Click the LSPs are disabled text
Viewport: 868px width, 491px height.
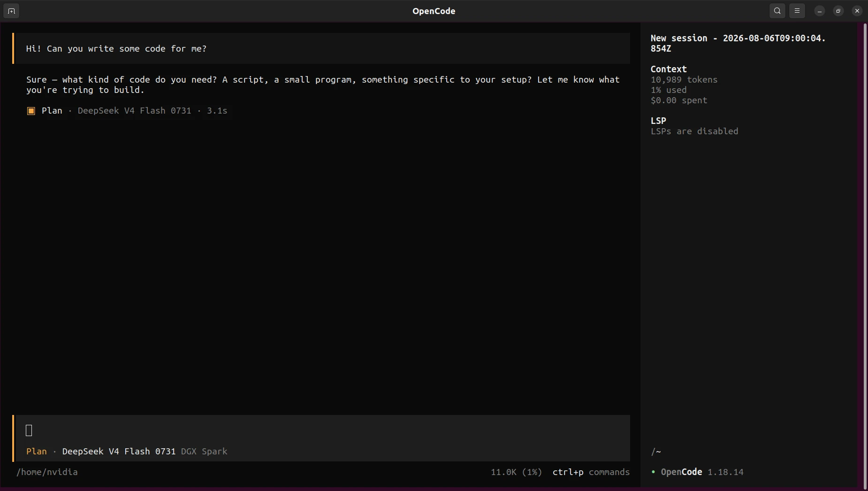point(694,131)
